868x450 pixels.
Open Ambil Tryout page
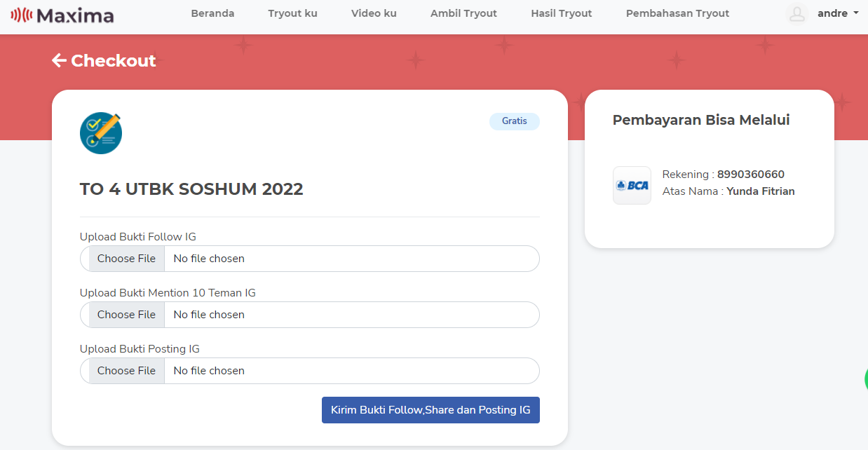click(x=463, y=13)
